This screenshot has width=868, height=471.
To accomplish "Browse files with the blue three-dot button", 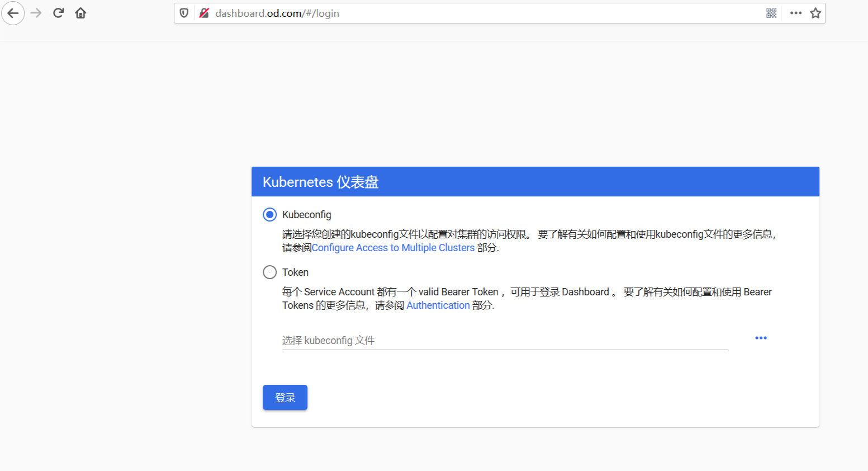I will coord(761,338).
